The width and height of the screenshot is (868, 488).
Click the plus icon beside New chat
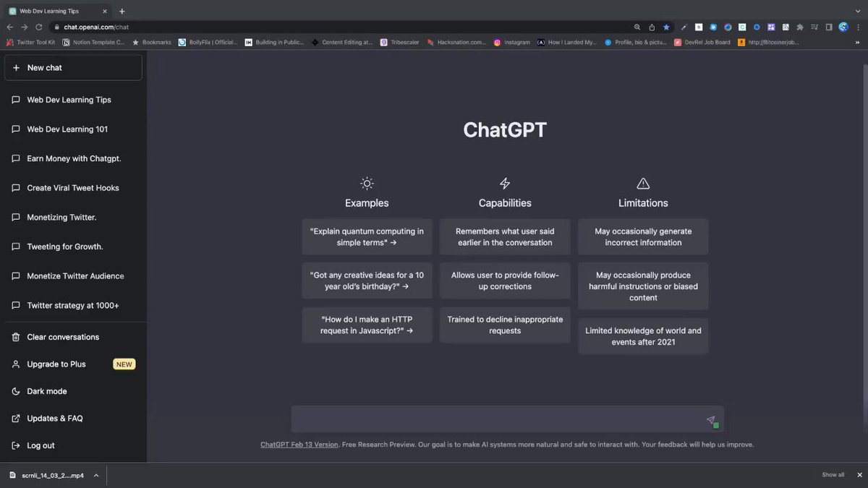click(x=16, y=67)
